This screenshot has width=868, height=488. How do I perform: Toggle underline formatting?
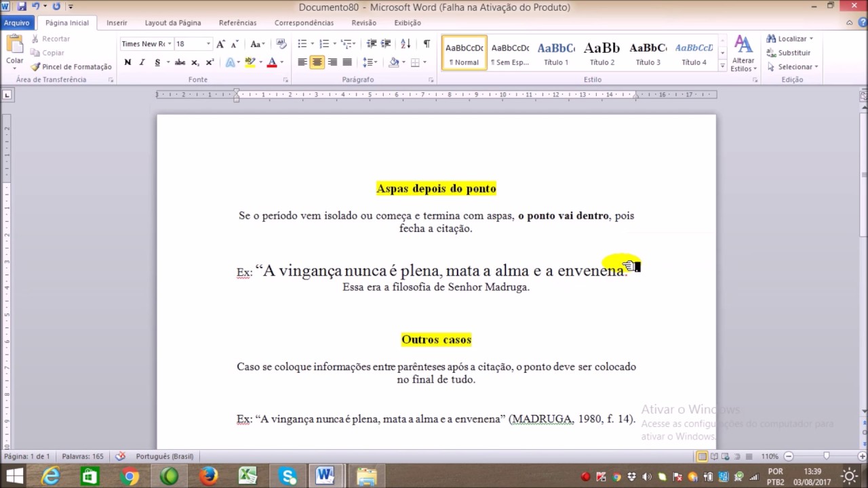[x=157, y=62]
